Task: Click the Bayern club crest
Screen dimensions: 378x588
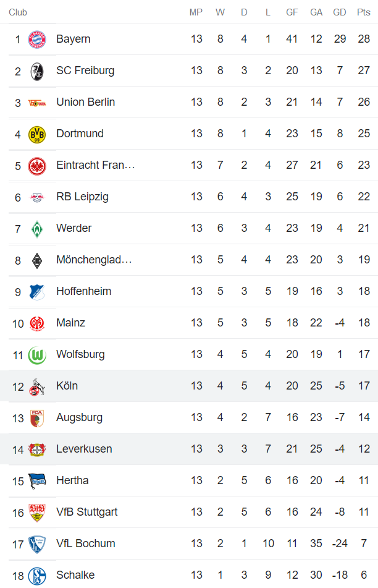Action: click(x=37, y=38)
